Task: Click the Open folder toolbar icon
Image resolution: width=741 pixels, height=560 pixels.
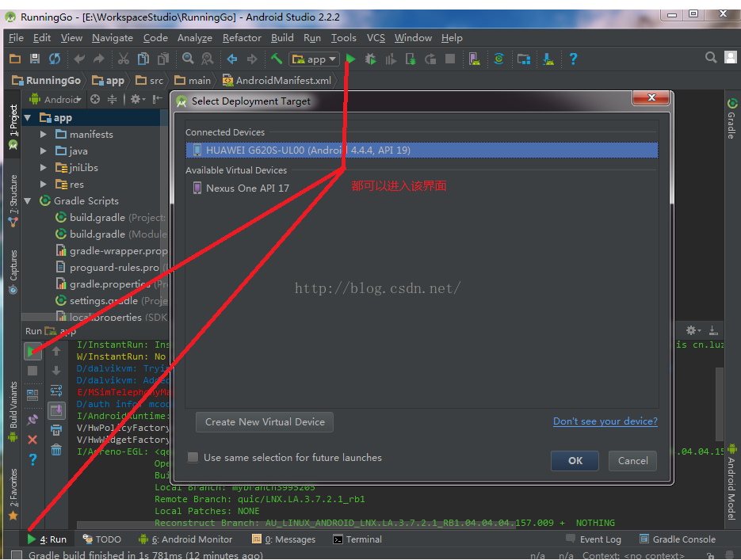Action: click(x=15, y=59)
